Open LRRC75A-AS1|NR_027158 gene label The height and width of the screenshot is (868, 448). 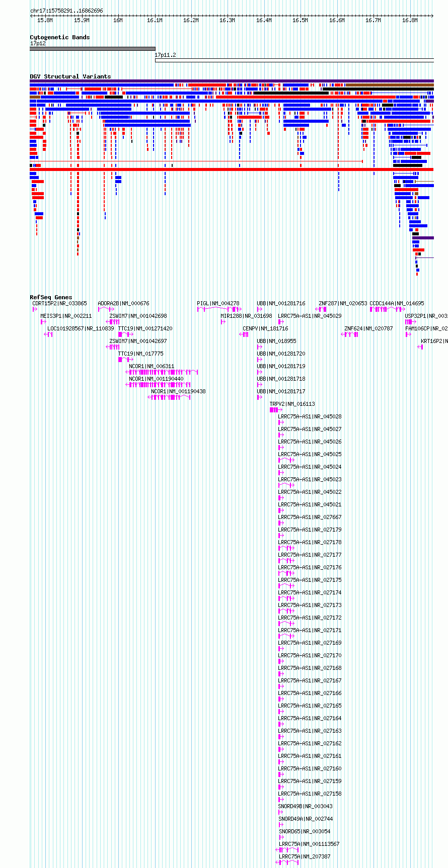[x=310, y=794]
